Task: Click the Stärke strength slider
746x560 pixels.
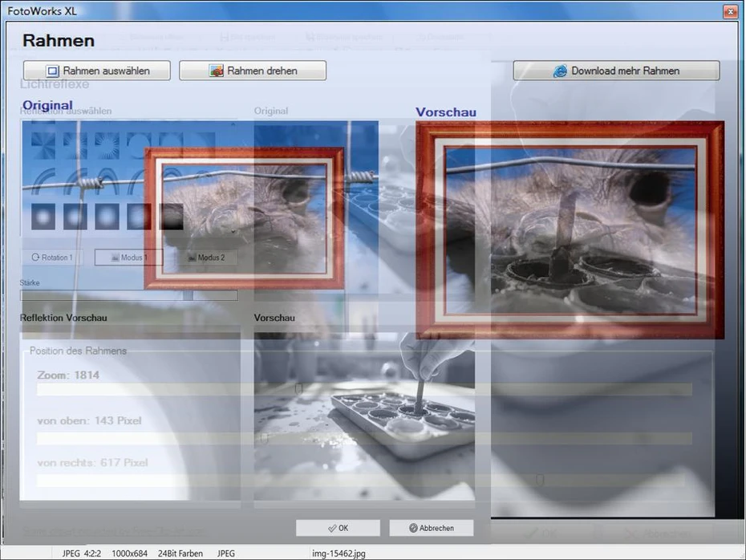Action: pos(128,295)
